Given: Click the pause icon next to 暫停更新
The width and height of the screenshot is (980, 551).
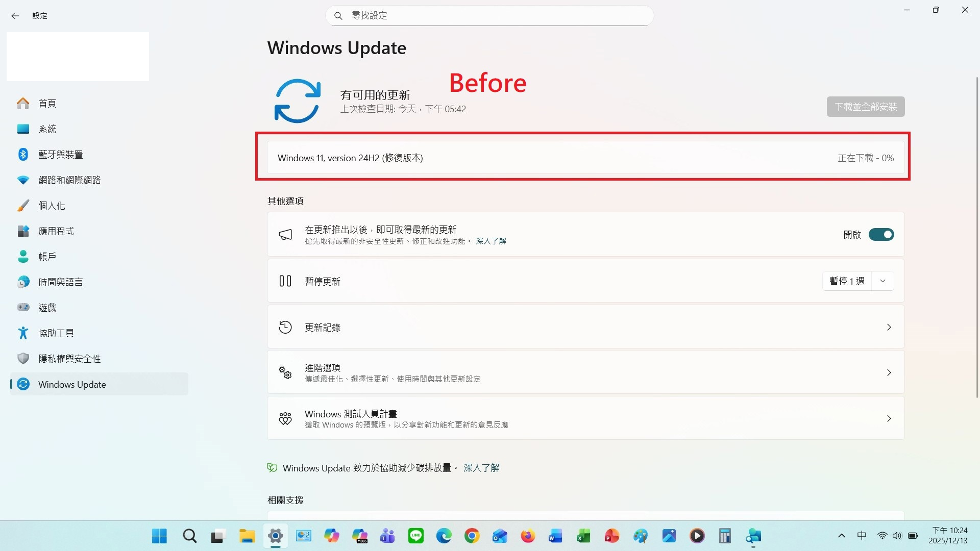Looking at the screenshot, I should [x=285, y=281].
